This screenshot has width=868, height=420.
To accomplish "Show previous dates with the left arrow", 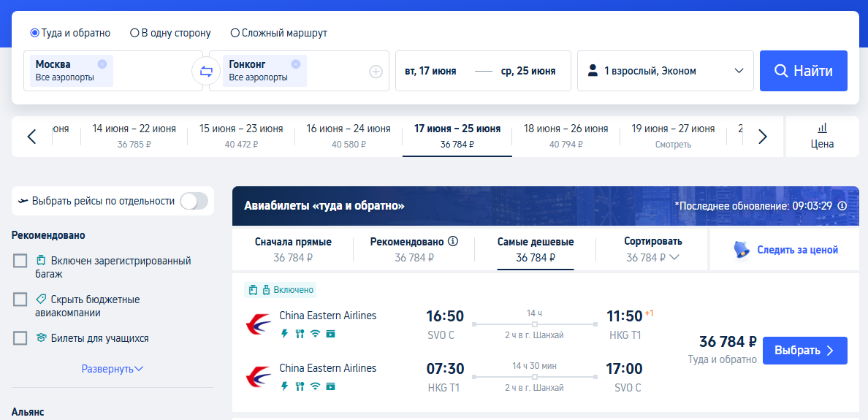I will click(31, 136).
